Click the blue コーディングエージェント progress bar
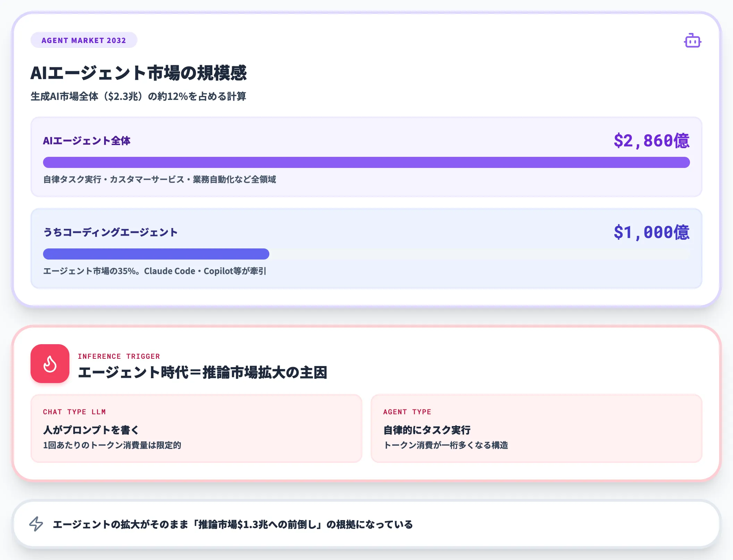733x560 pixels. click(x=156, y=254)
